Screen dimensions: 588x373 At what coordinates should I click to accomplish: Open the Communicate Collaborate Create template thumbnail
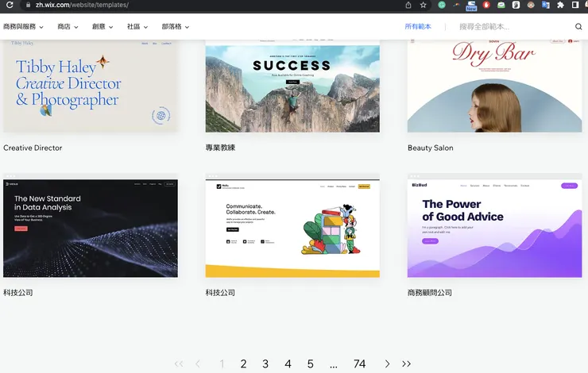pos(292,226)
